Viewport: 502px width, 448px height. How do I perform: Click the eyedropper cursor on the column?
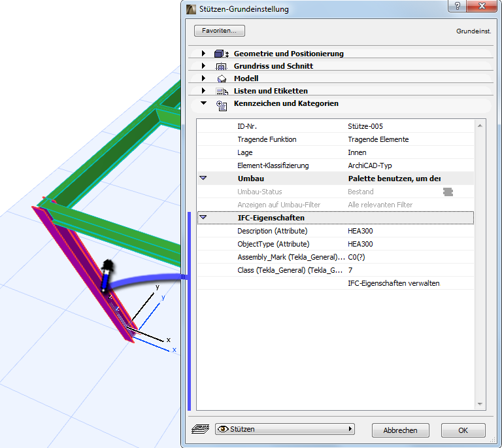click(107, 276)
